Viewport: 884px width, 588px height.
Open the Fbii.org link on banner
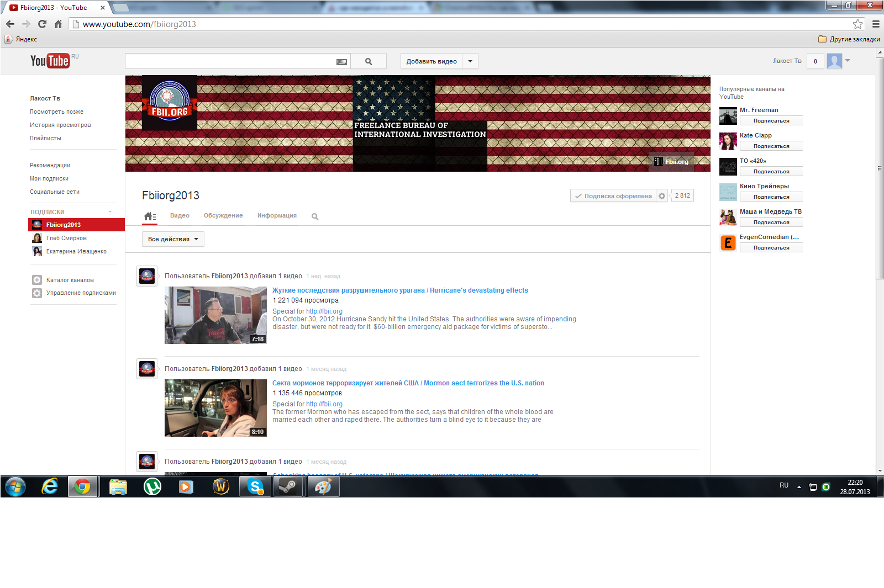click(672, 162)
